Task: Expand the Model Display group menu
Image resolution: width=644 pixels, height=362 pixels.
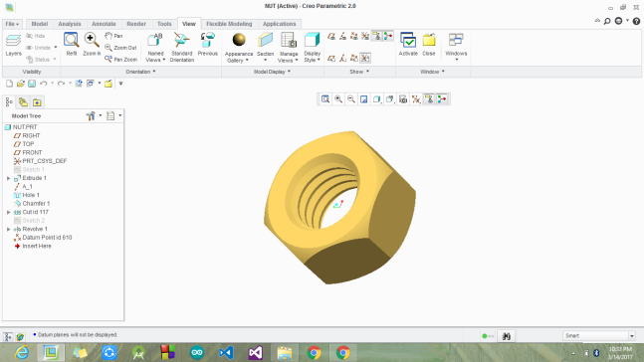Action: [x=272, y=72]
